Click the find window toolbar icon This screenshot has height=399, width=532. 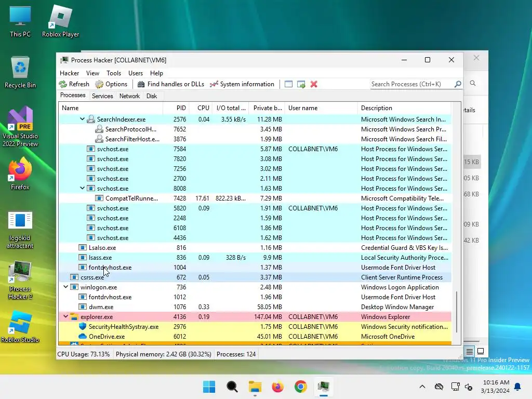click(x=288, y=84)
